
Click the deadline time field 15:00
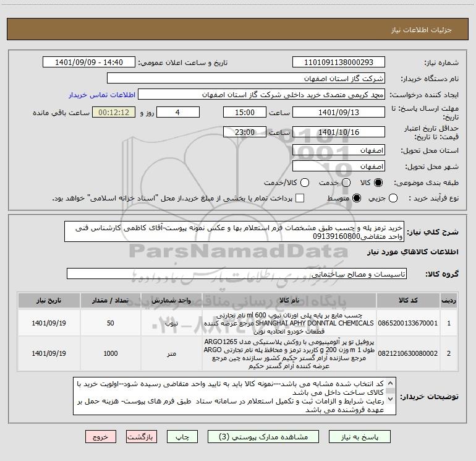245,112
